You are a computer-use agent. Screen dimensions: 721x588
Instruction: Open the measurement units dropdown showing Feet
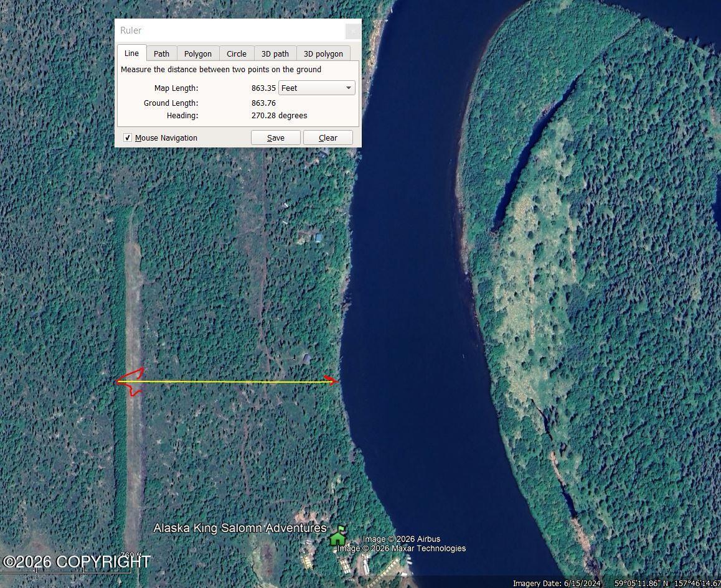[316, 88]
